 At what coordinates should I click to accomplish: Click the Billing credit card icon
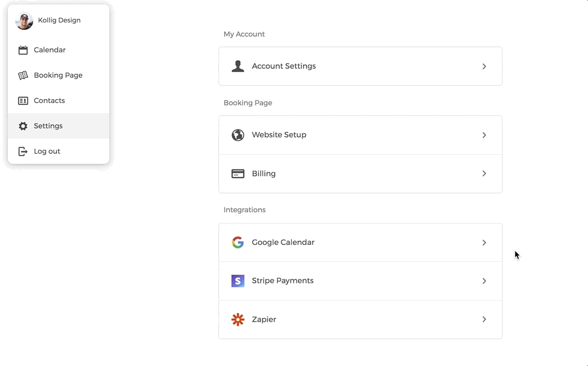238,174
